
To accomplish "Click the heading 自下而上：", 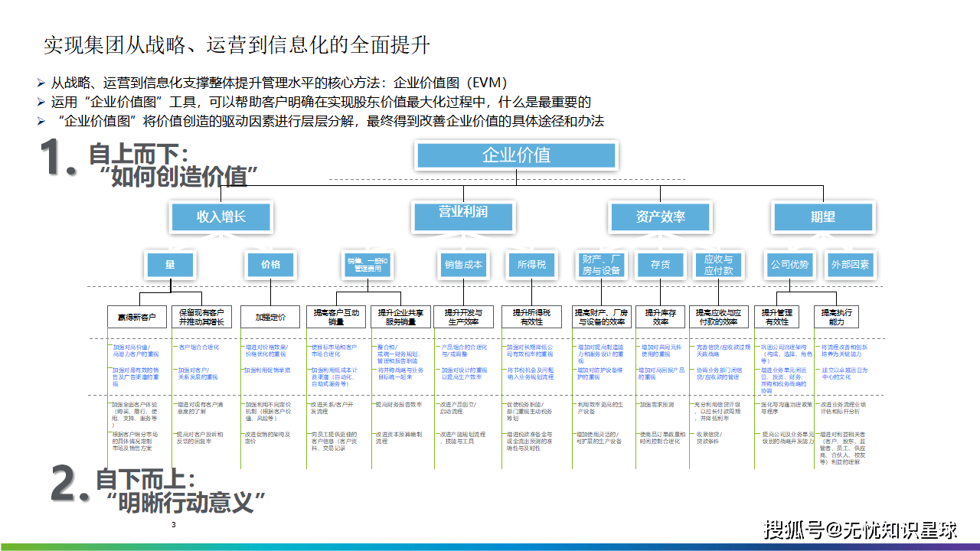I will coord(146,480).
